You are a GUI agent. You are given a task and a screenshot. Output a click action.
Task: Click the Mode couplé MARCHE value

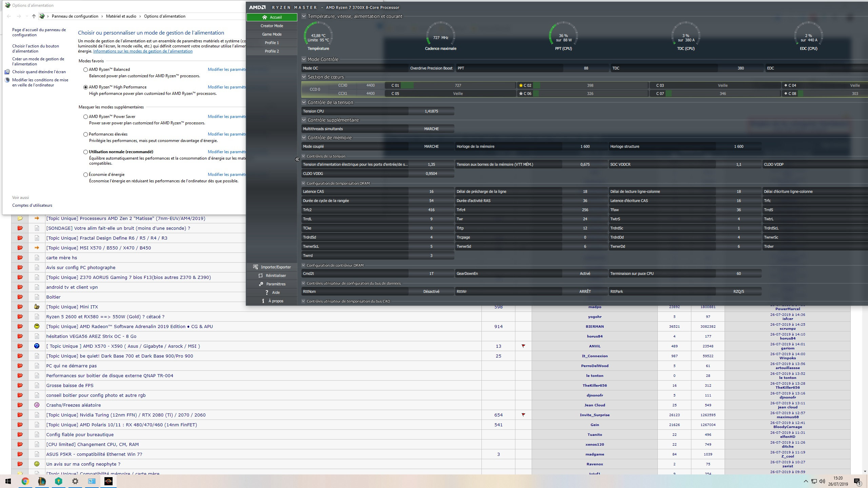coord(431,146)
